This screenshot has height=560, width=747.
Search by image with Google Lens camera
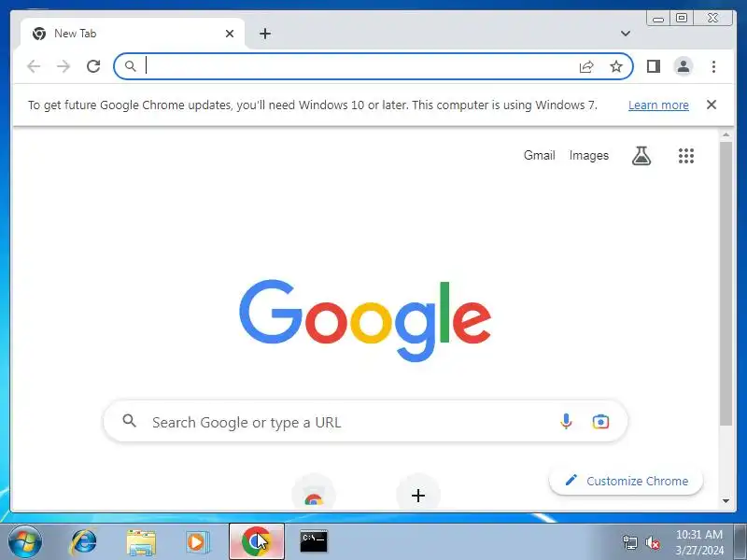click(x=600, y=422)
